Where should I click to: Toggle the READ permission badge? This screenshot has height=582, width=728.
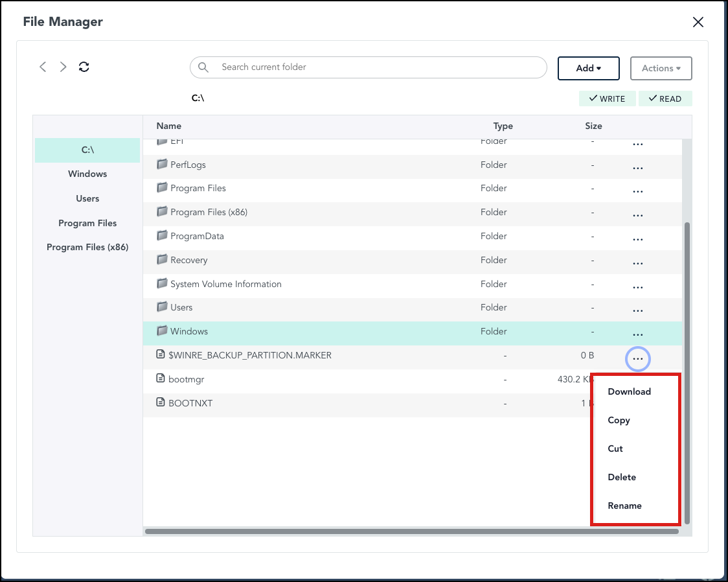point(665,99)
